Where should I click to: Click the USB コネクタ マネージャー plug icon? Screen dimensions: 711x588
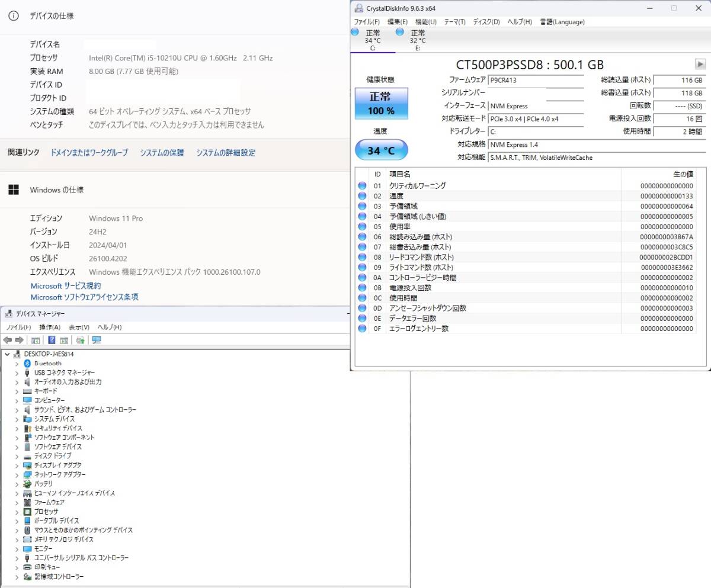(27, 372)
